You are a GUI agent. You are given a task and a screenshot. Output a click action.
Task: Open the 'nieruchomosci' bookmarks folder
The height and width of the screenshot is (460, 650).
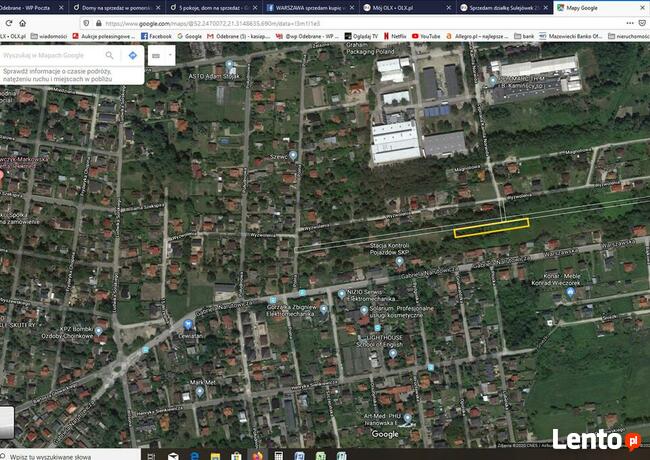pyautogui.click(x=629, y=36)
